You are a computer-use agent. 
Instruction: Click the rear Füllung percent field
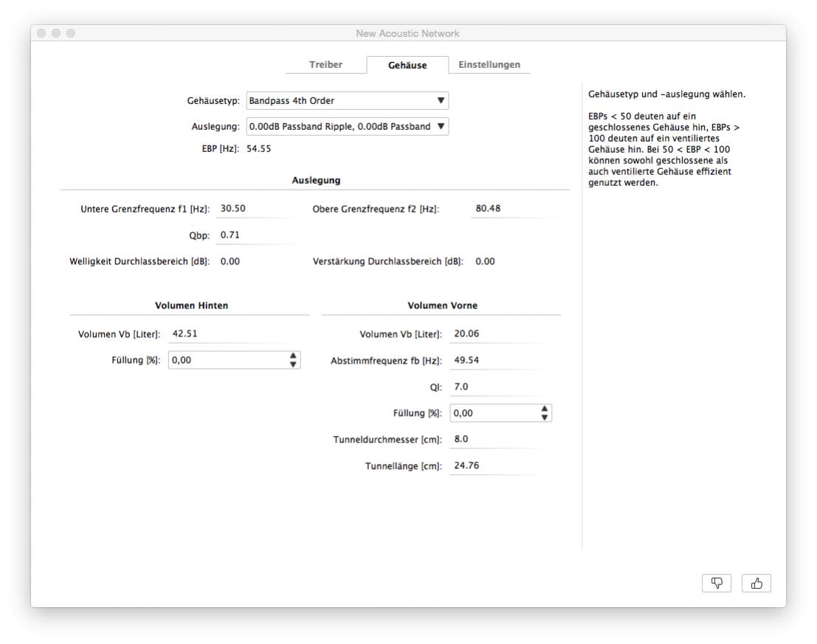point(228,360)
